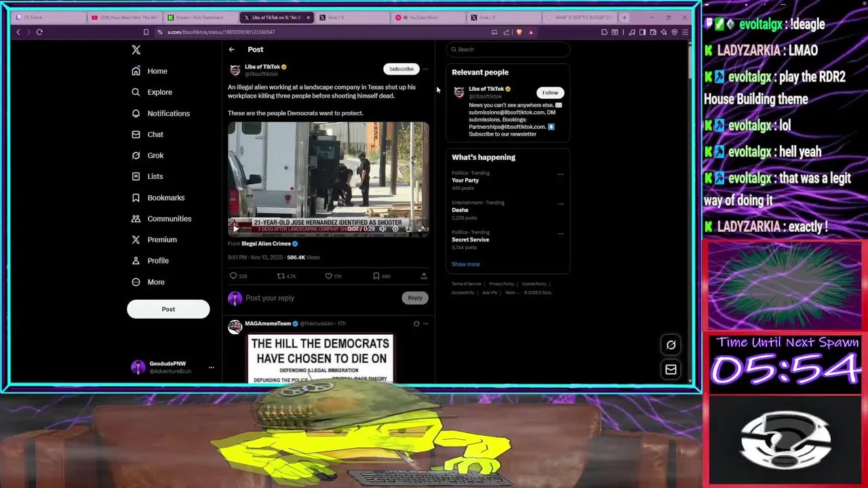Open the Brave Shields lion icon

(x=519, y=32)
